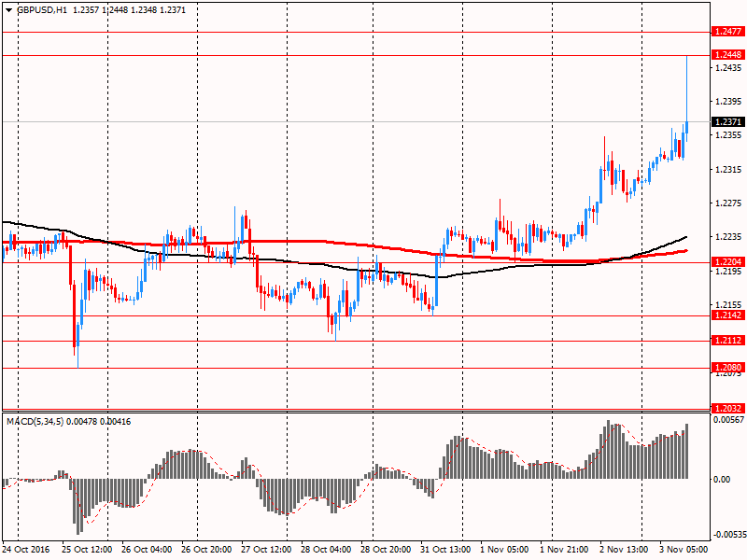The image size is (747, 560).
Task: Select the 1.2080 red price level label
Action: coord(728,367)
